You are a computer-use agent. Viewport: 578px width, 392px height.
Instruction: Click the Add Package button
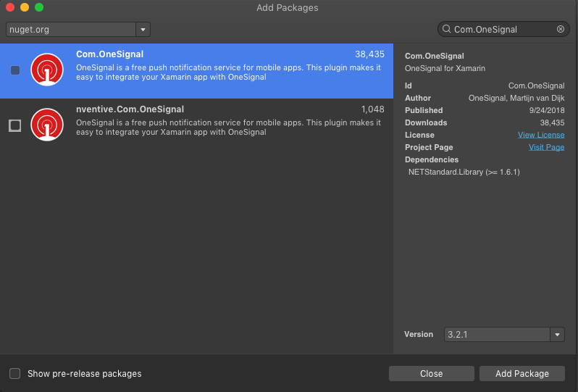tap(522, 374)
